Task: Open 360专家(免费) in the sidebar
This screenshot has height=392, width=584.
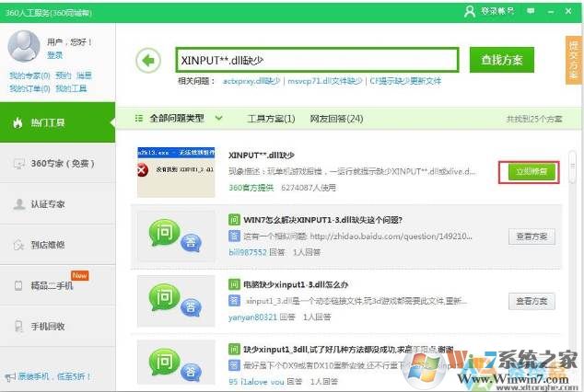Action: (x=57, y=163)
